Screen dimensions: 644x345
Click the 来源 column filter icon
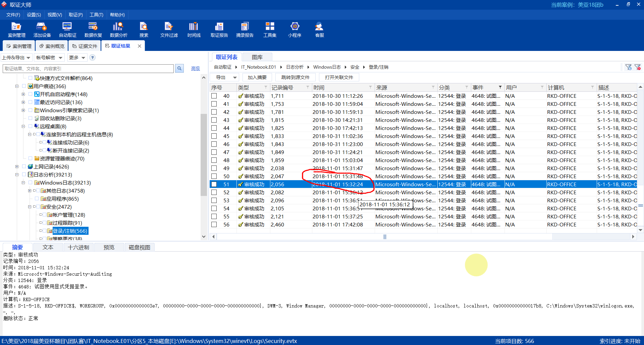(x=433, y=87)
